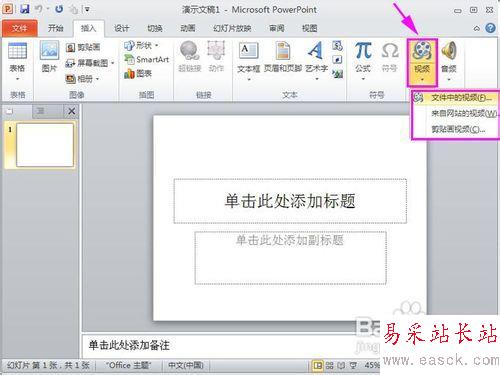This screenshot has width=500, height=375.
Task: Switch to the 动画 ribbon tab
Action: point(187,28)
